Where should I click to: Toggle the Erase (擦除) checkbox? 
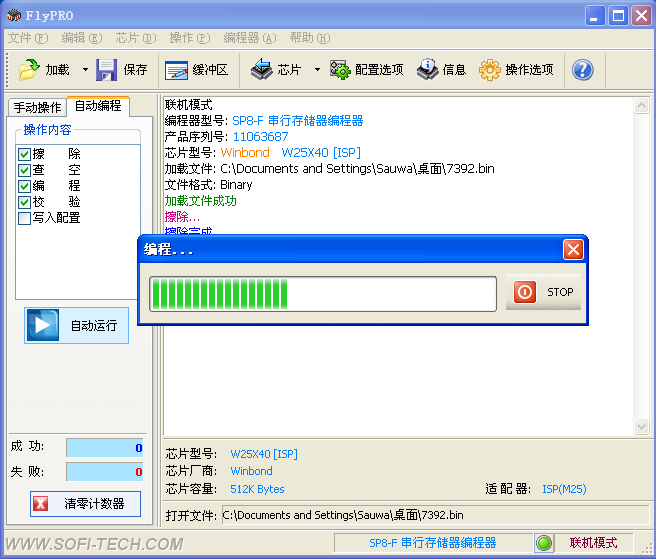(x=25, y=154)
